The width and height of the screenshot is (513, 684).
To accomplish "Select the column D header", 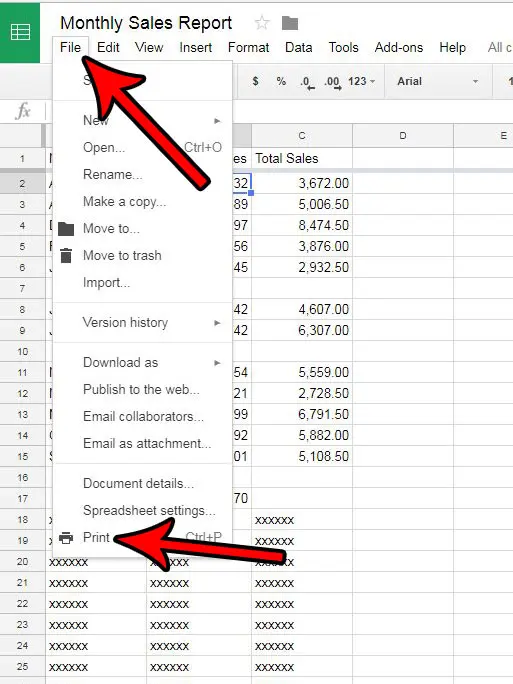I will pos(403,136).
